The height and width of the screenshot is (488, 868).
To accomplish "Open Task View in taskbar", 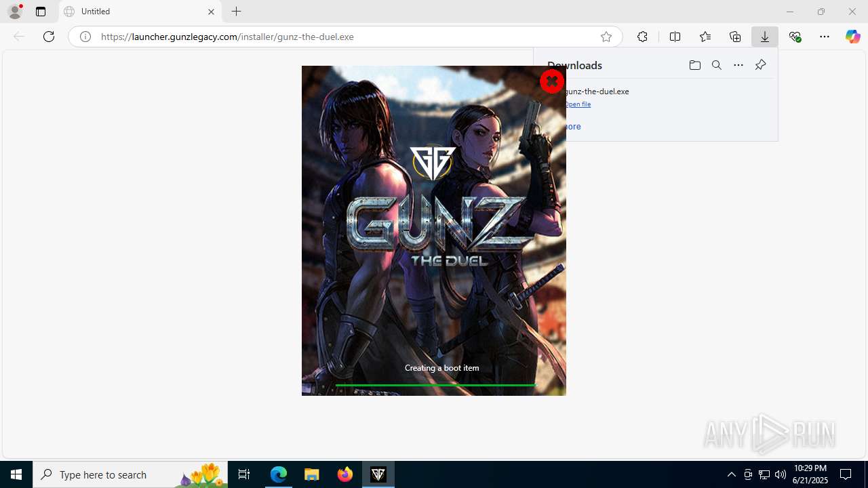I will (x=244, y=474).
